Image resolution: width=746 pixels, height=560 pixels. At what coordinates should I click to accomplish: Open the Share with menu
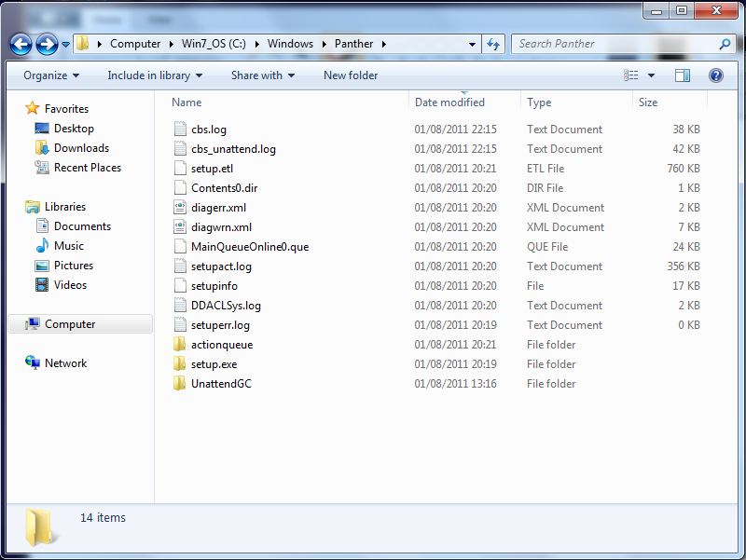[263, 75]
